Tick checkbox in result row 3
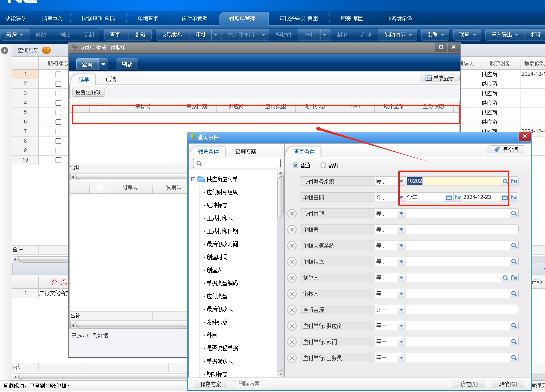545x392 pixels. click(x=58, y=93)
